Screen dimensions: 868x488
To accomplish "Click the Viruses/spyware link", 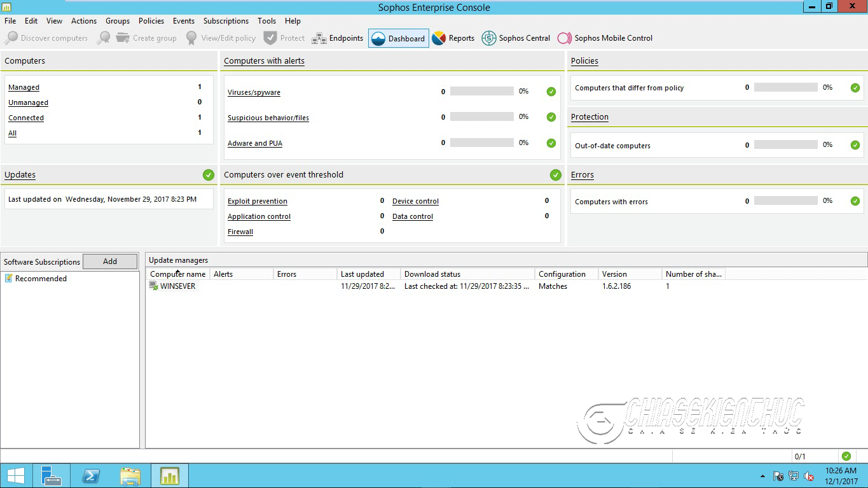I will pyautogui.click(x=254, y=92).
